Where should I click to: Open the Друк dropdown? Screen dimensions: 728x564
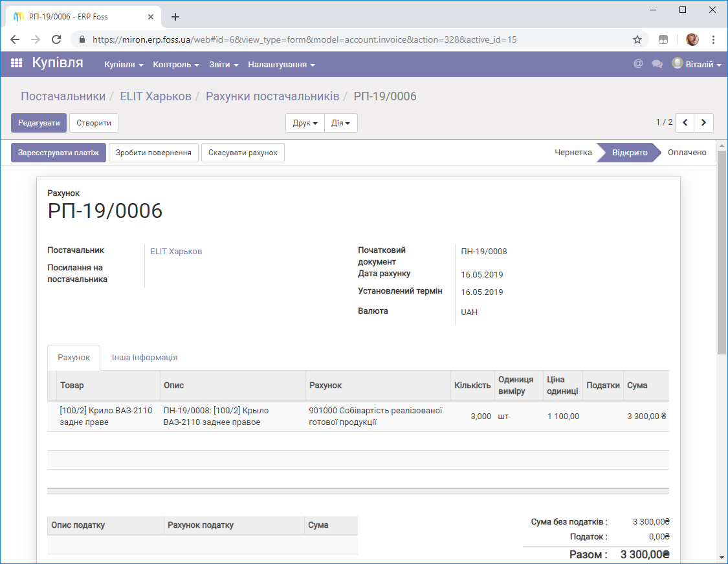click(x=305, y=123)
